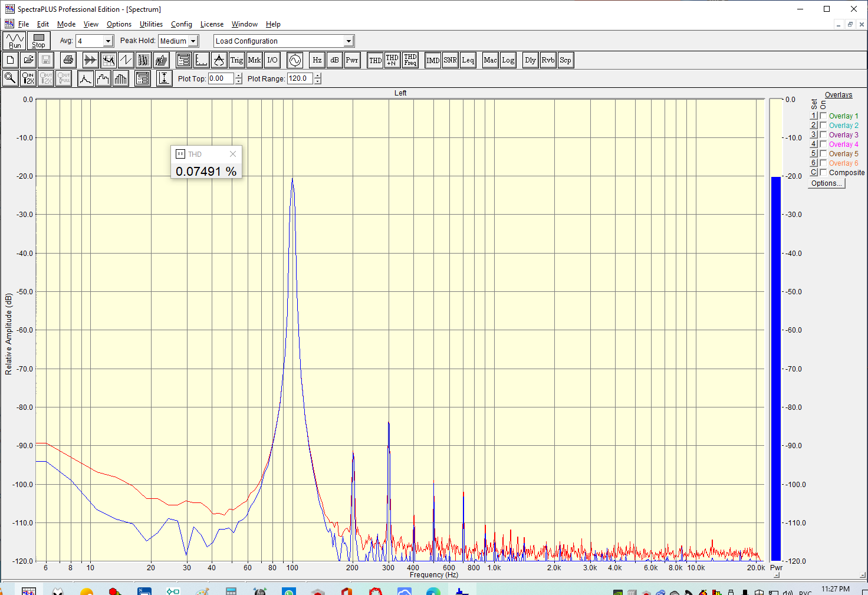Open the Peak Hold dropdown

click(193, 41)
